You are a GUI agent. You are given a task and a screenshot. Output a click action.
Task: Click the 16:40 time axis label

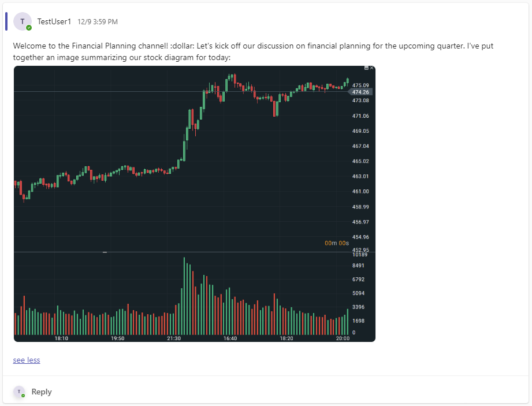(230, 338)
